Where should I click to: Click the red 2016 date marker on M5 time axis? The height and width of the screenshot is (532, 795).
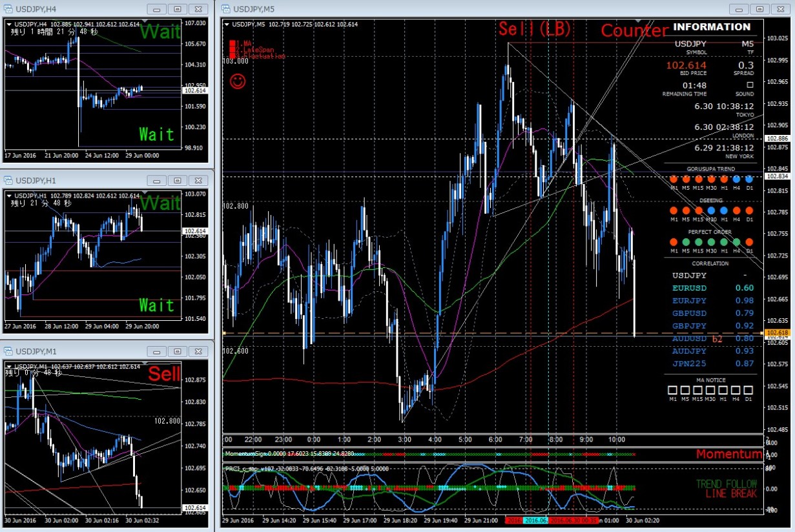pyautogui.click(x=513, y=520)
